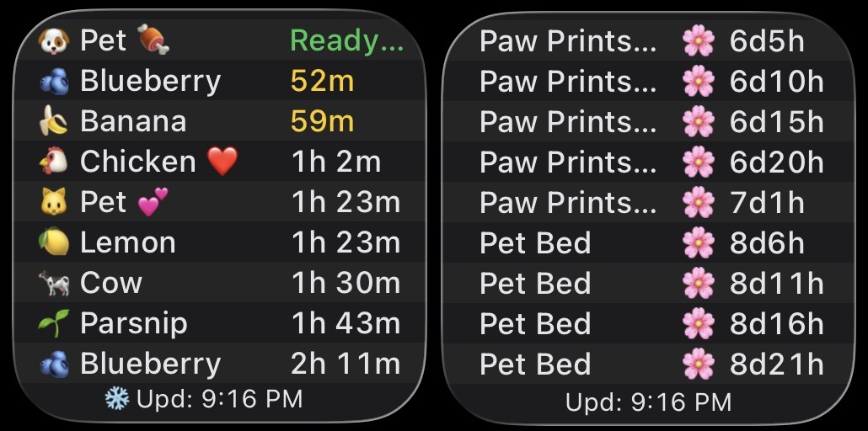Click the meat-on-bone icon beside Pet
Viewport: 868px width, 431px height.
pos(153,40)
